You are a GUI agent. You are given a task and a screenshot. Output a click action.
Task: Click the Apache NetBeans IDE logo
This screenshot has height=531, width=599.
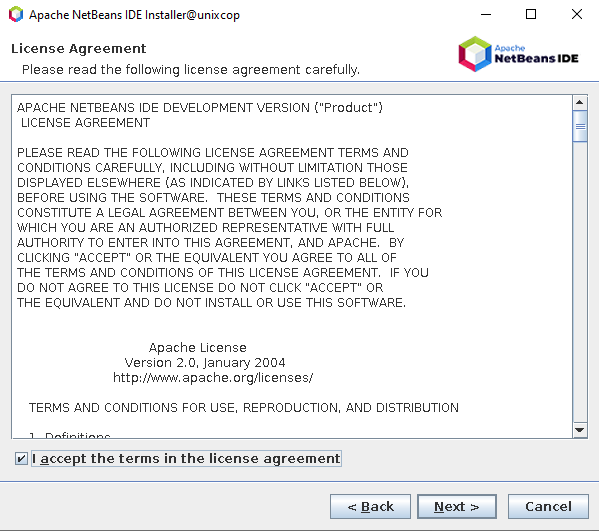[518, 54]
